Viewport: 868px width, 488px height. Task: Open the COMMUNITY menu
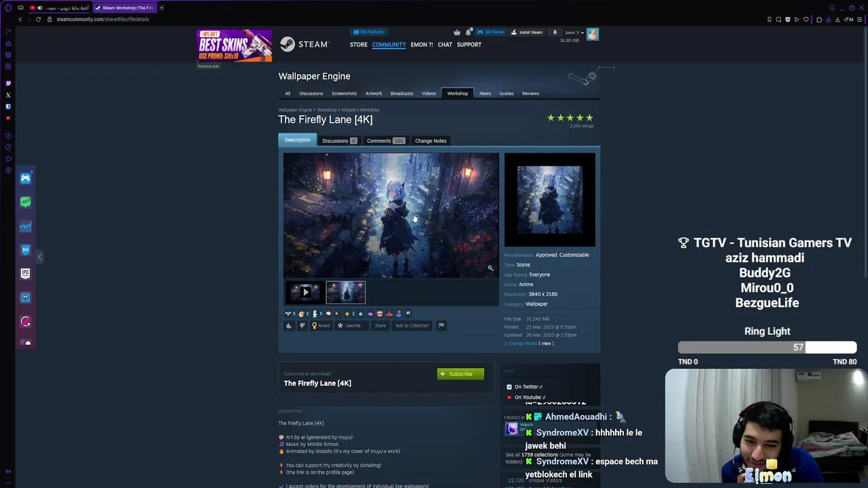pos(389,45)
